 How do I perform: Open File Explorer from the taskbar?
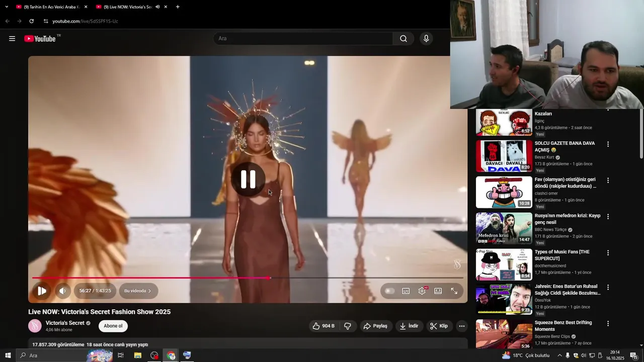coord(137,355)
